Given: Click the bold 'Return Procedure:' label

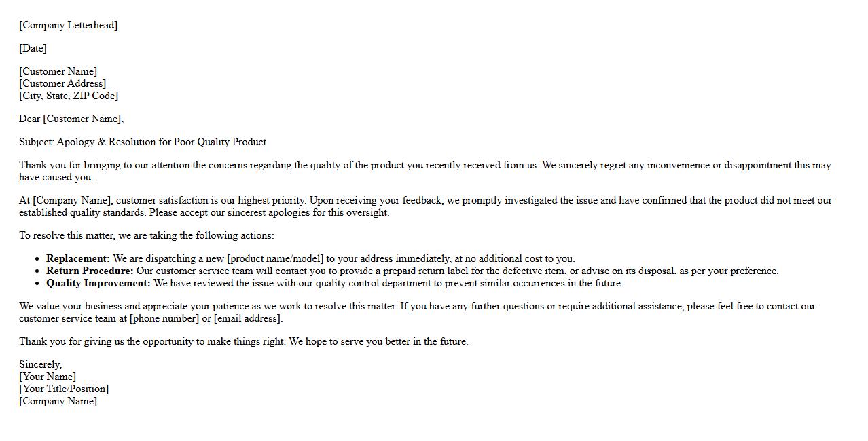Looking at the screenshot, I should coord(90,271).
